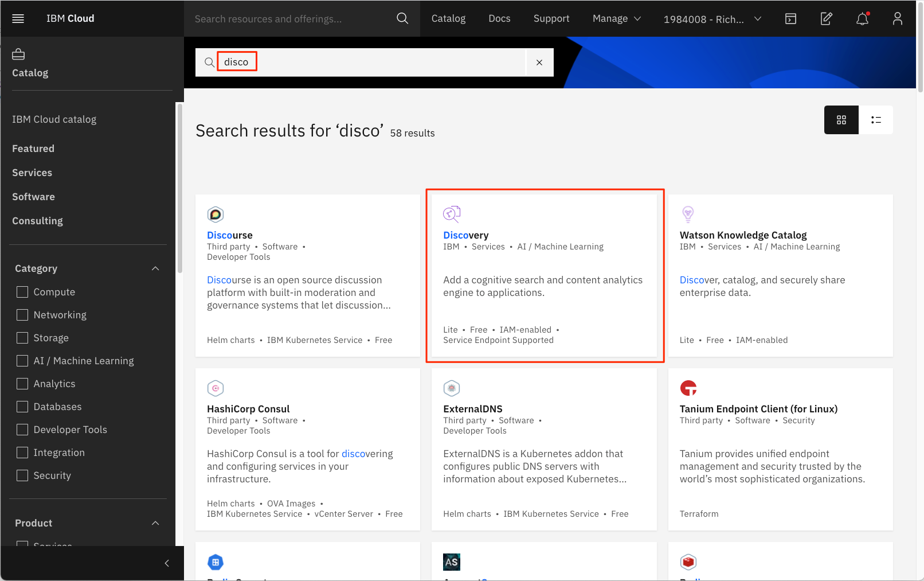
Task: Click the catalog search field magnifier icon
Action: click(209, 62)
